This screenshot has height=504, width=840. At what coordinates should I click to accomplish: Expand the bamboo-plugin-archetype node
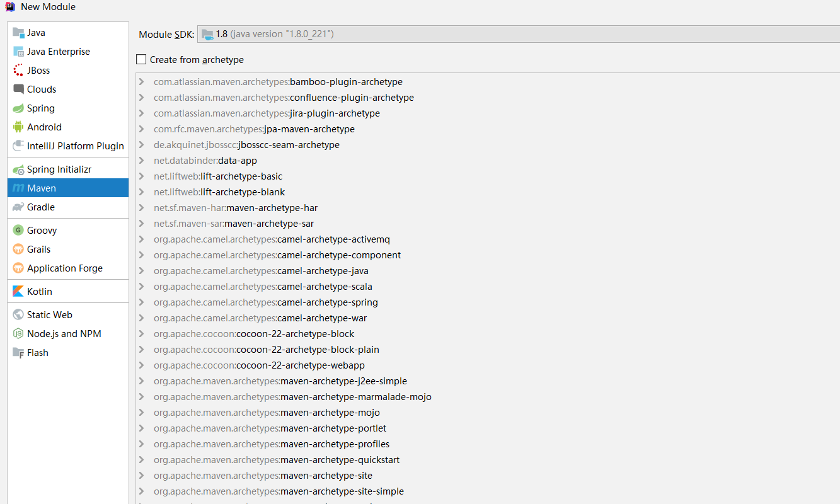point(141,82)
